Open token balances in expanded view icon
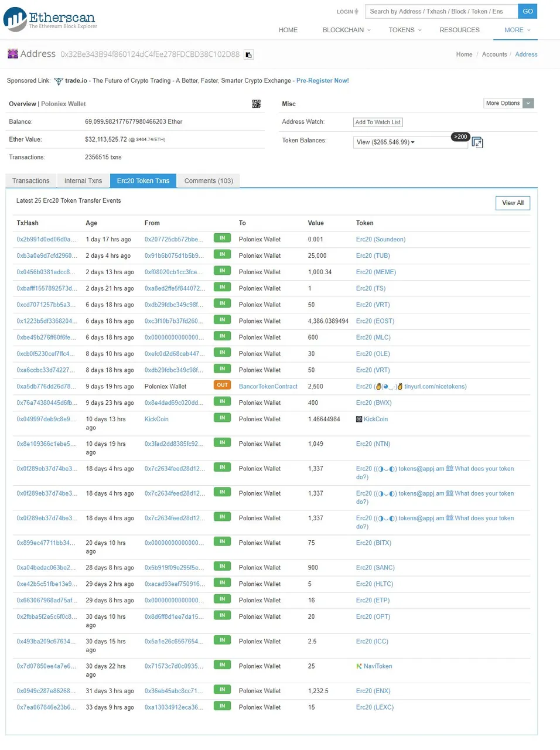Viewport: 560px width, 750px height. click(x=477, y=142)
